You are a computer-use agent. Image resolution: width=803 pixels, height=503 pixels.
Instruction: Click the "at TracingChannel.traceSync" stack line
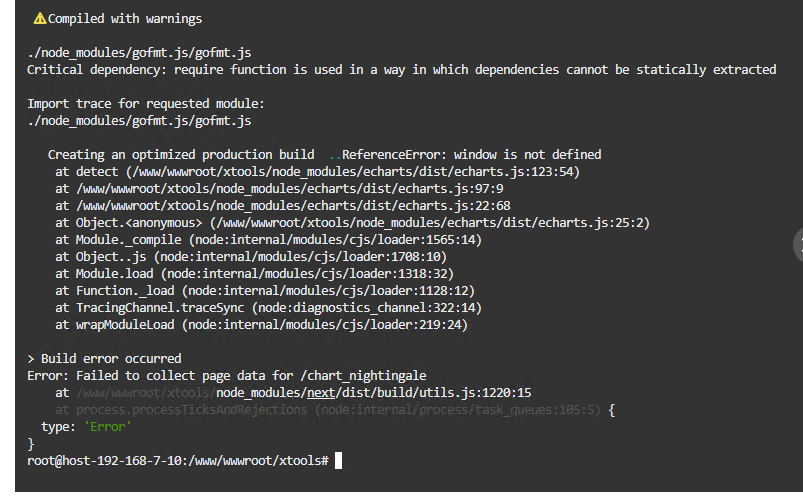click(x=268, y=308)
